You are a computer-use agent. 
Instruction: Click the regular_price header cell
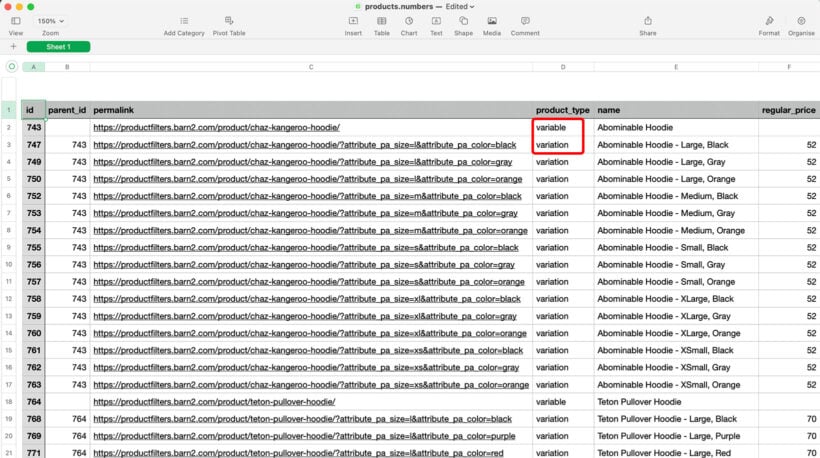[789, 110]
